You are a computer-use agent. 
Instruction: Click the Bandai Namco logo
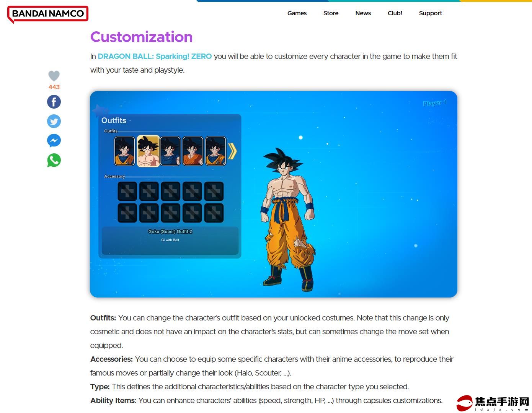pos(48,14)
